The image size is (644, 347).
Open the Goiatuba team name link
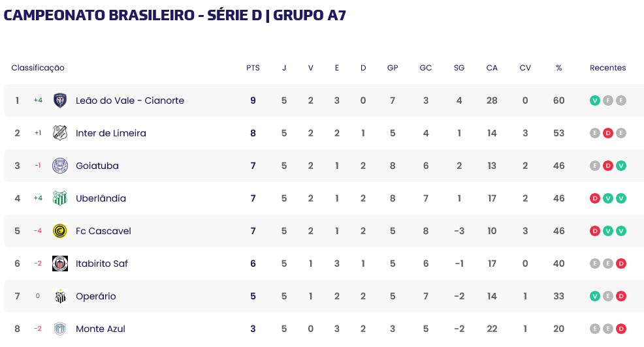(97, 166)
